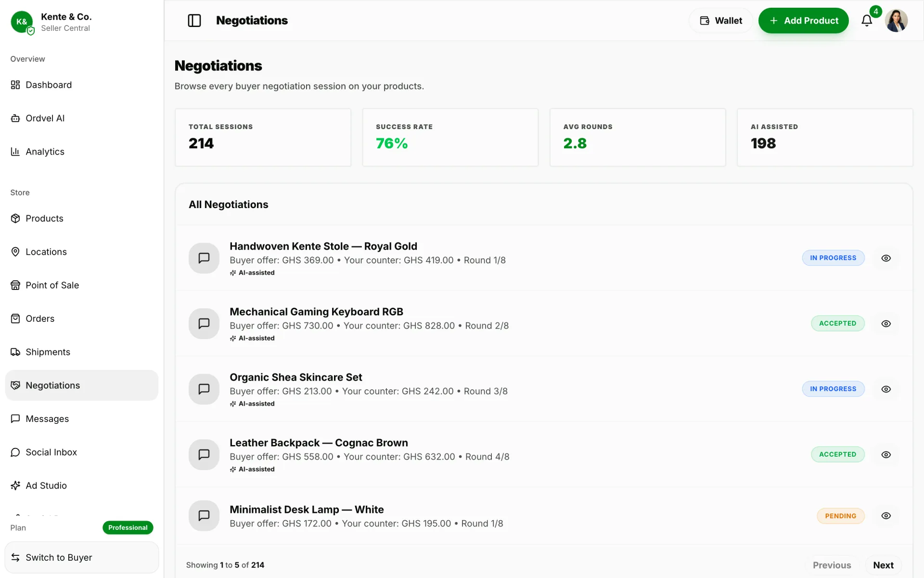Image resolution: width=924 pixels, height=578 pixels.
Task: Click chat icon for Minimalist Desk Lamp
Action: click(x=204, y=516)
